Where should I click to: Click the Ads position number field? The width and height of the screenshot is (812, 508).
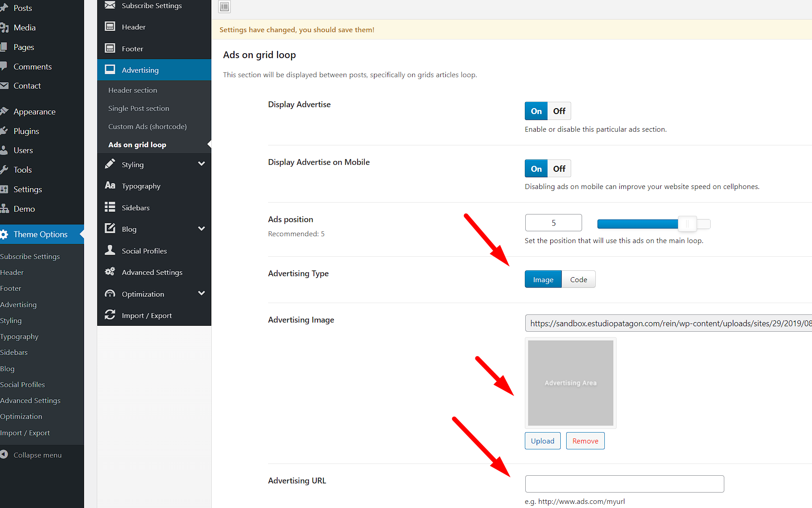tap(553, 223)
